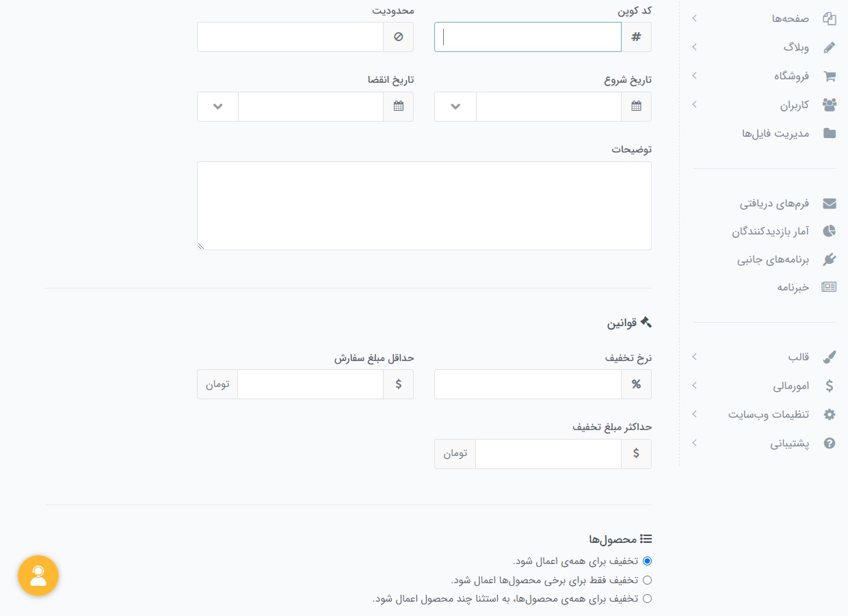Open the تنظیمات وب‌سایت menu

tap(769, 414)
